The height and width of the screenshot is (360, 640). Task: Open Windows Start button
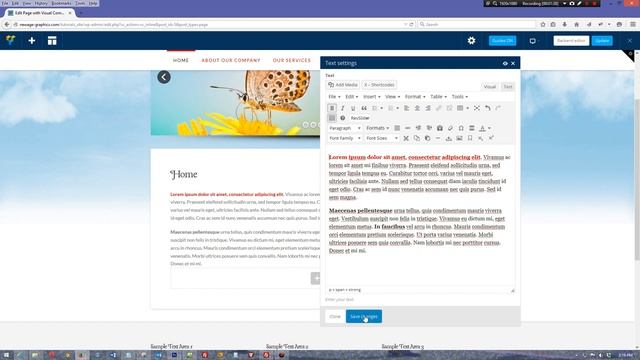(x=7, y=355)
